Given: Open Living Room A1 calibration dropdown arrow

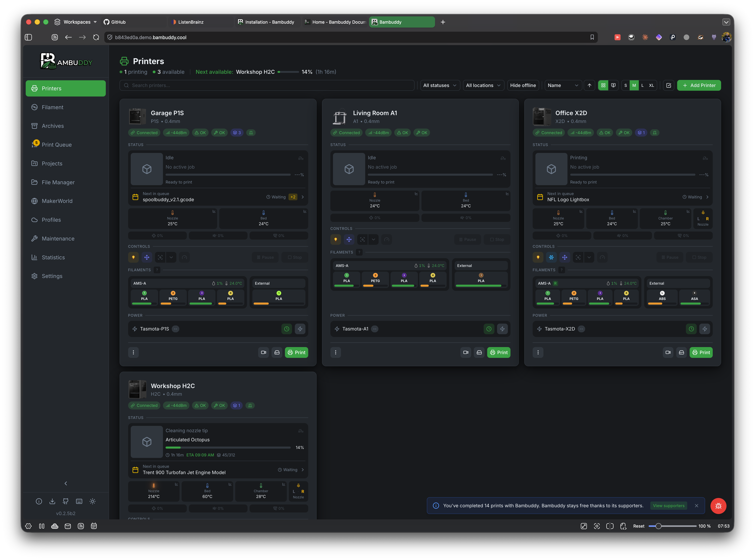Looking at the screenshot, I should 373,240.
